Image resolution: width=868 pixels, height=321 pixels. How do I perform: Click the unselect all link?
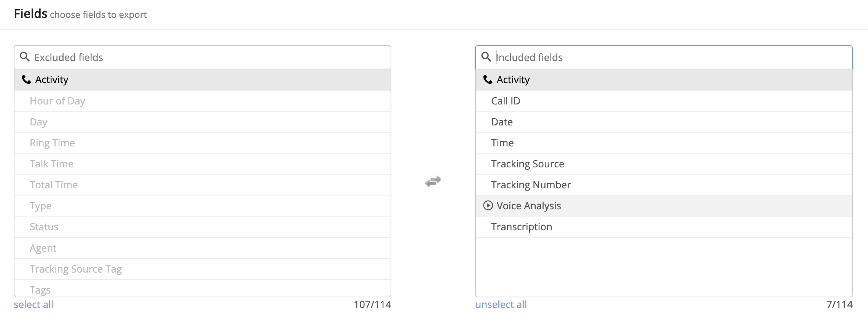click(501, 305)
